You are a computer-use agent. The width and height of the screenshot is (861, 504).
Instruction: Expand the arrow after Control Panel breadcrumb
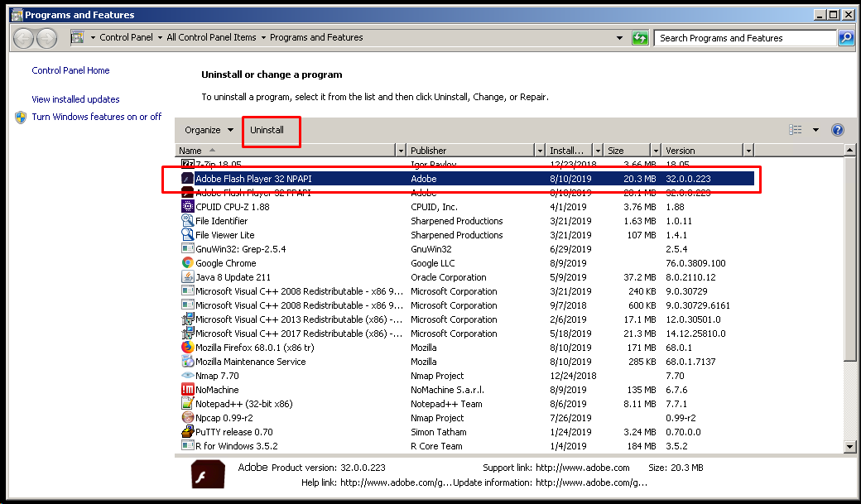tap(160, 37)
